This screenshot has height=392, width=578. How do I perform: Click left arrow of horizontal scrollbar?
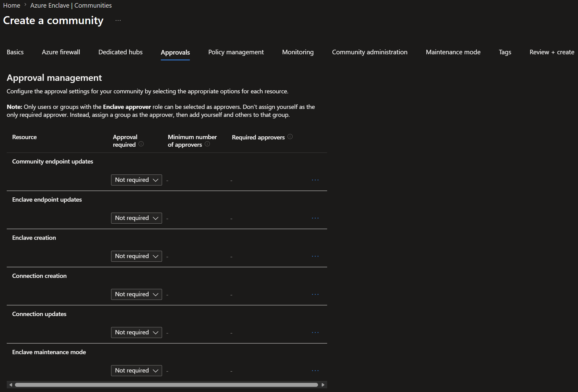pos(11,385)
